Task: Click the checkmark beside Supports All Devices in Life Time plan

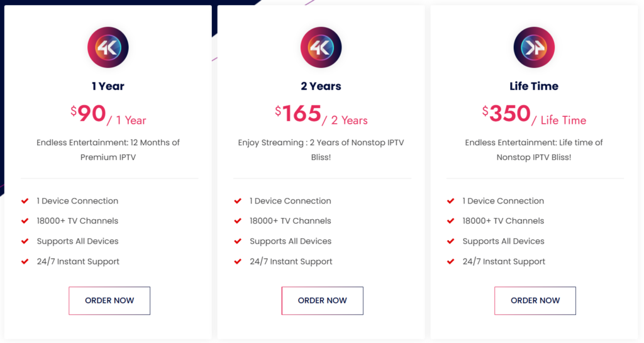Action: (x=451, y=241)
